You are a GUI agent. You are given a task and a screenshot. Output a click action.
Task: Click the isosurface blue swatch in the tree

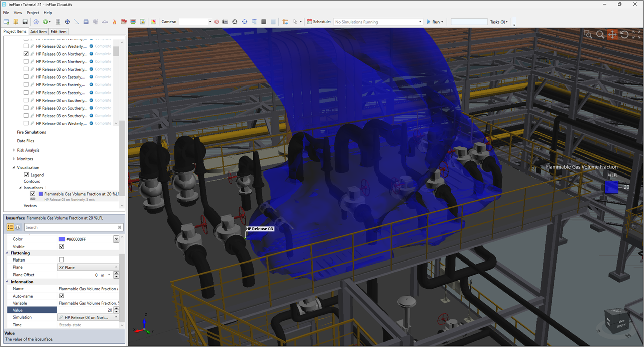coord(40,194)
